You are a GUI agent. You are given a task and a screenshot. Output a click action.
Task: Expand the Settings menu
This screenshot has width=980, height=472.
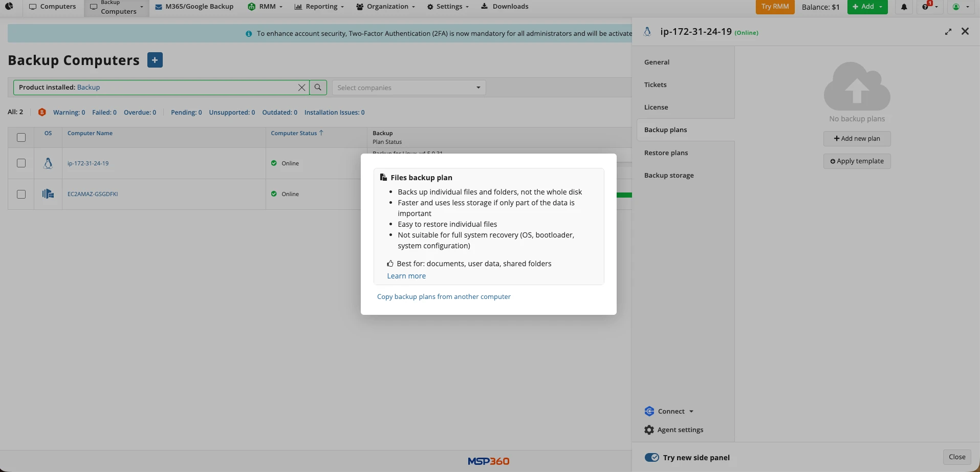tap(448, 7)
